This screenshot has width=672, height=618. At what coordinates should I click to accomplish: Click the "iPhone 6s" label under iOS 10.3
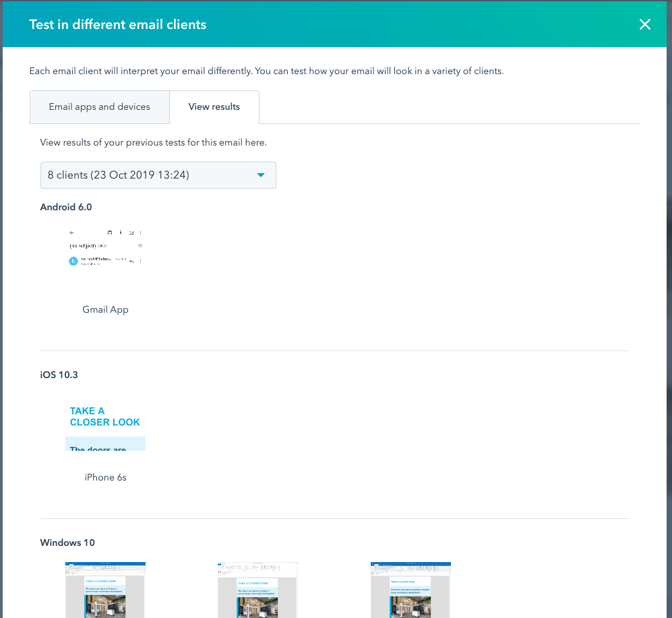click(x=105, y=477)
